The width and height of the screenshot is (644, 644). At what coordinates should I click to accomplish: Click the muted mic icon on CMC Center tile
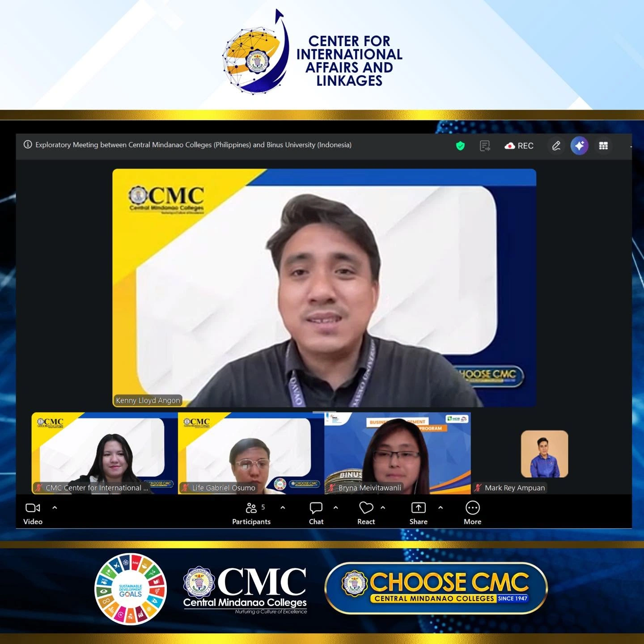(39, 488)
